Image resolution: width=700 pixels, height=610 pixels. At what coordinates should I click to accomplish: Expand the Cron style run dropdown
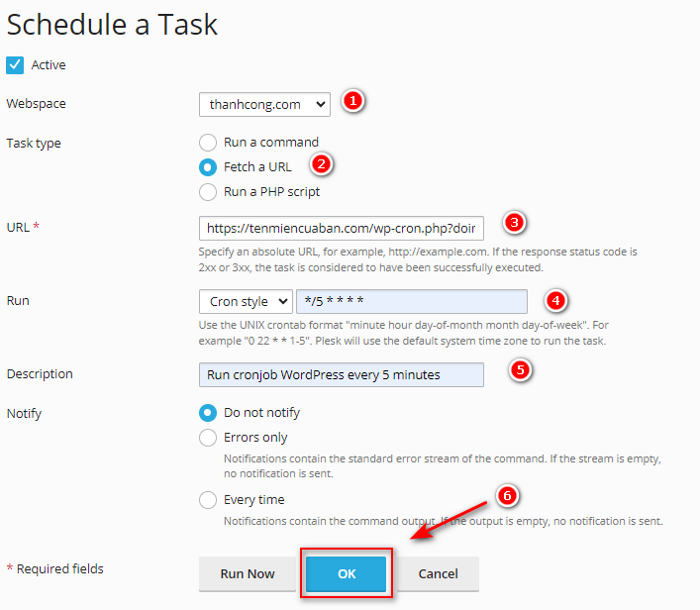point(246,301)
